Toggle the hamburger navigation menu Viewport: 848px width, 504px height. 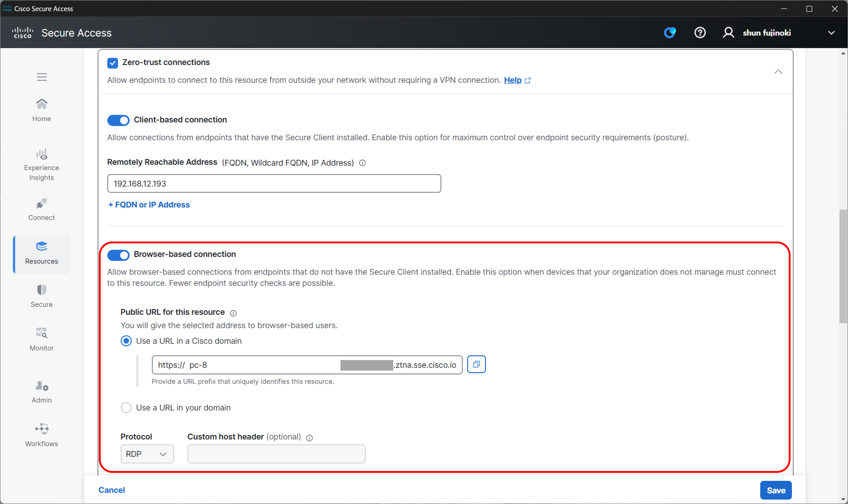pyautogui.click(x=42, y=77)
